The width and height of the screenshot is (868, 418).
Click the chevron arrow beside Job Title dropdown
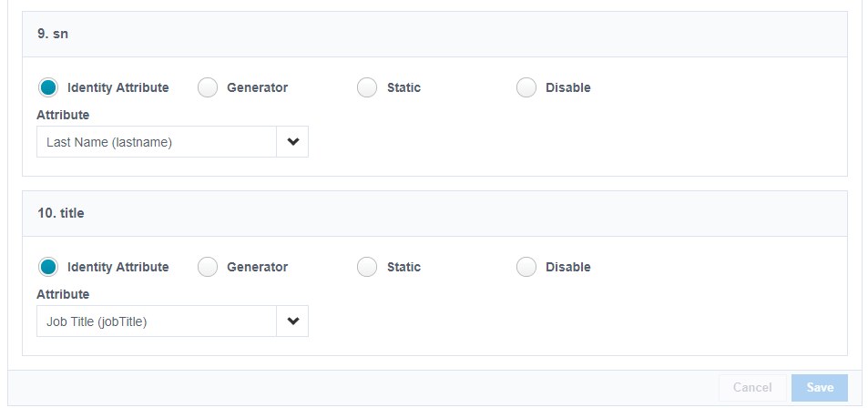pyautogui.click(x=292, y=321)
